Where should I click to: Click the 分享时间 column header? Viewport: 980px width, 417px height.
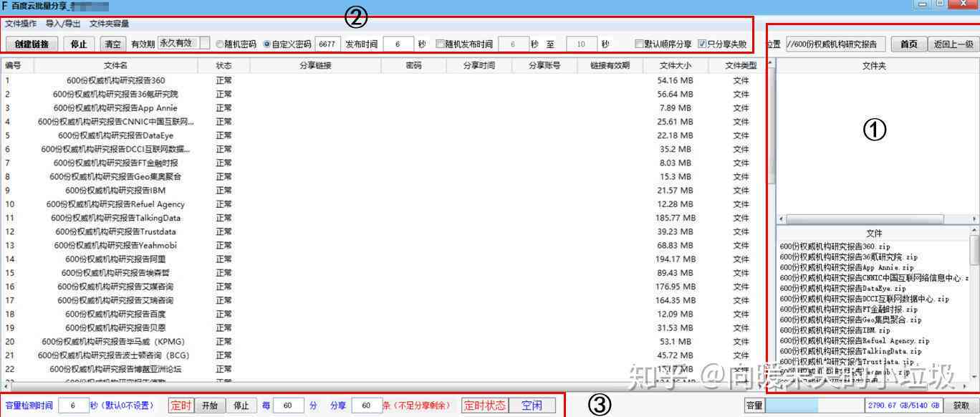coord(479,65)
